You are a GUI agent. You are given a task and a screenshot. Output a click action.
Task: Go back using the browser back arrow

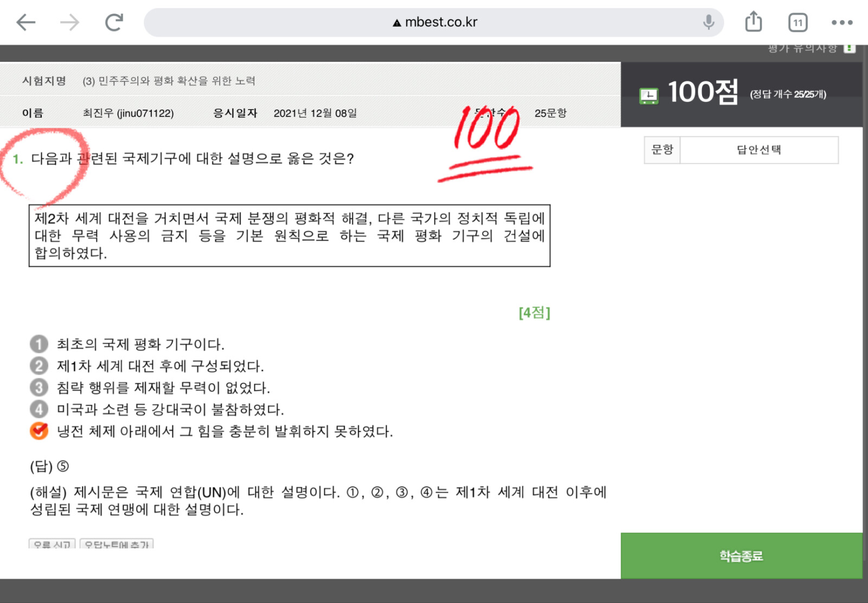point(25,22)
